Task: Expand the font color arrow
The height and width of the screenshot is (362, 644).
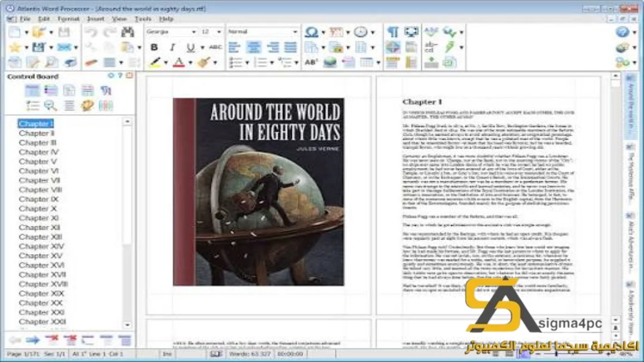Action: click(x=189, y=62)
